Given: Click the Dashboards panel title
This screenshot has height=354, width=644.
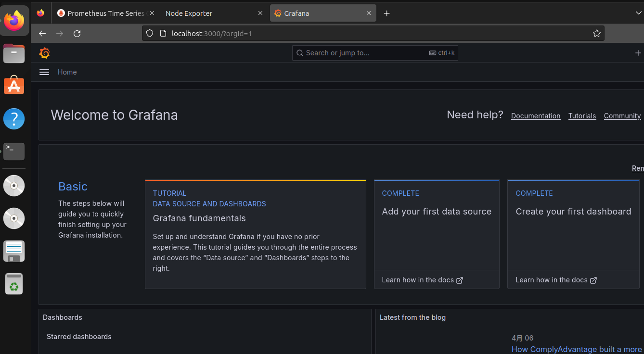Looking at the screenshot, I should click(x=63, y=317).
